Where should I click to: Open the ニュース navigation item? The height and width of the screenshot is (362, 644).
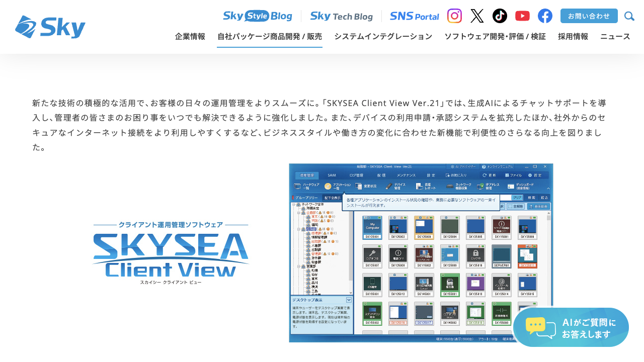point(615,36)
